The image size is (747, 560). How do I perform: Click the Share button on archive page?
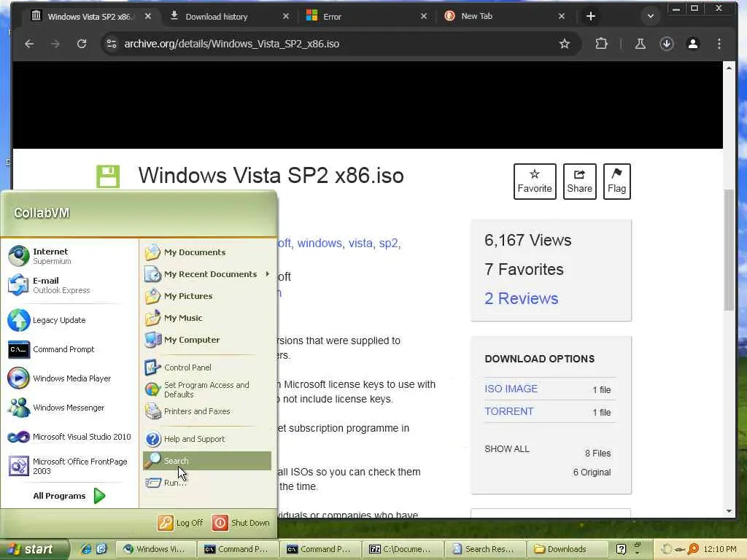point(579,182)
